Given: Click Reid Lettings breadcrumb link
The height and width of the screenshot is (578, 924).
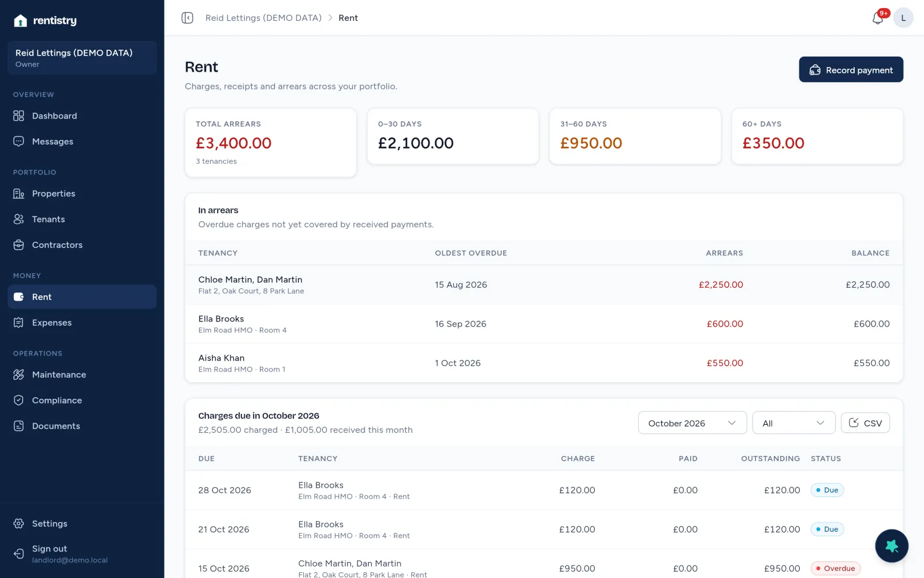Looking at the screenshot, I should coord(263,18).
